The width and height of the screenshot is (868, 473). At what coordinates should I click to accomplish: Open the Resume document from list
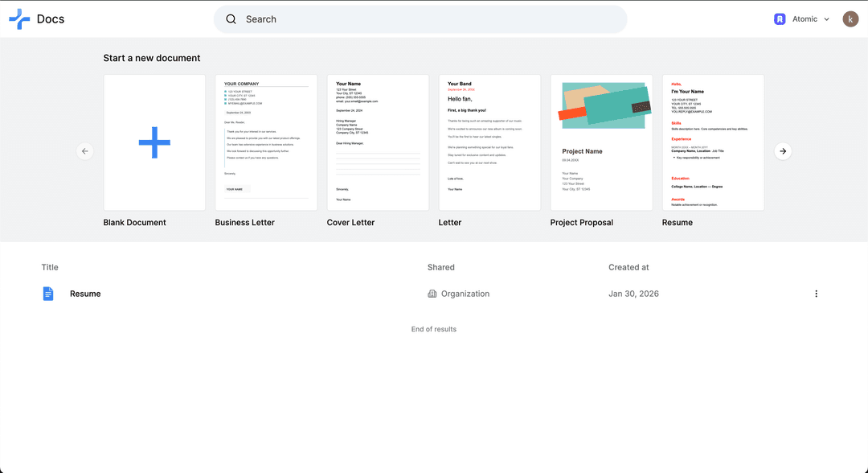tap(85, 294)
